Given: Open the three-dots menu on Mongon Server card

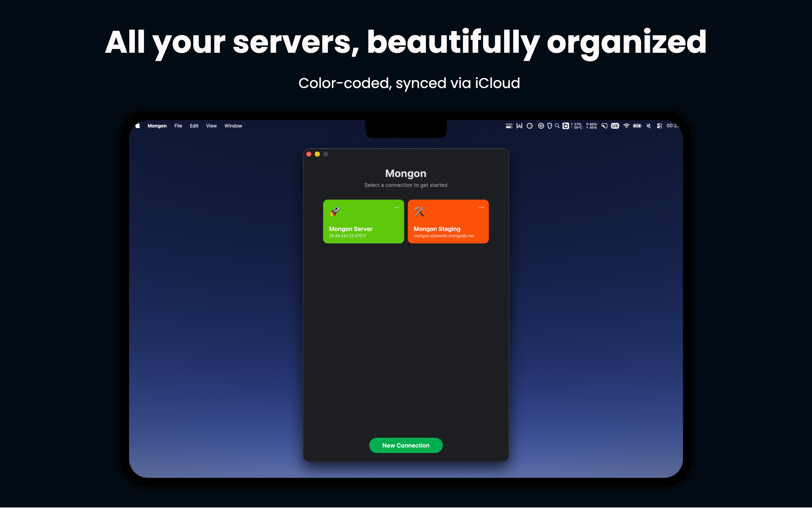Looking at the screenshot, I should 397,208.
